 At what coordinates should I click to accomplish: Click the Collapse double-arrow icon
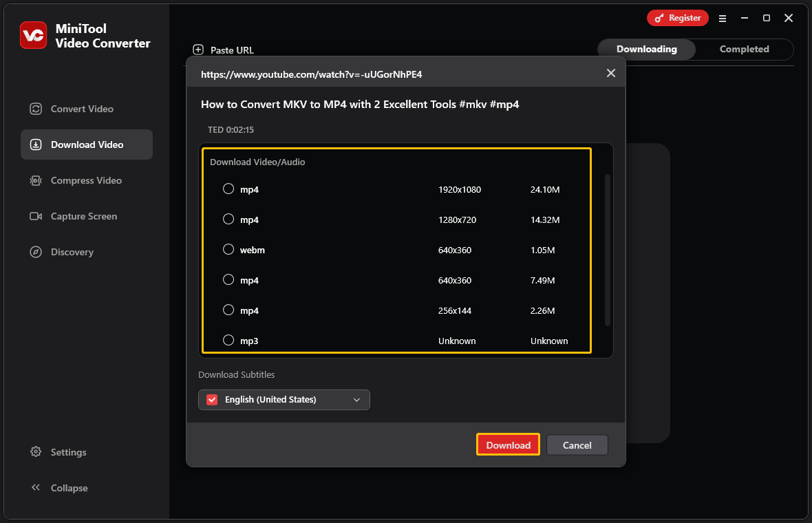coord(36,487)
